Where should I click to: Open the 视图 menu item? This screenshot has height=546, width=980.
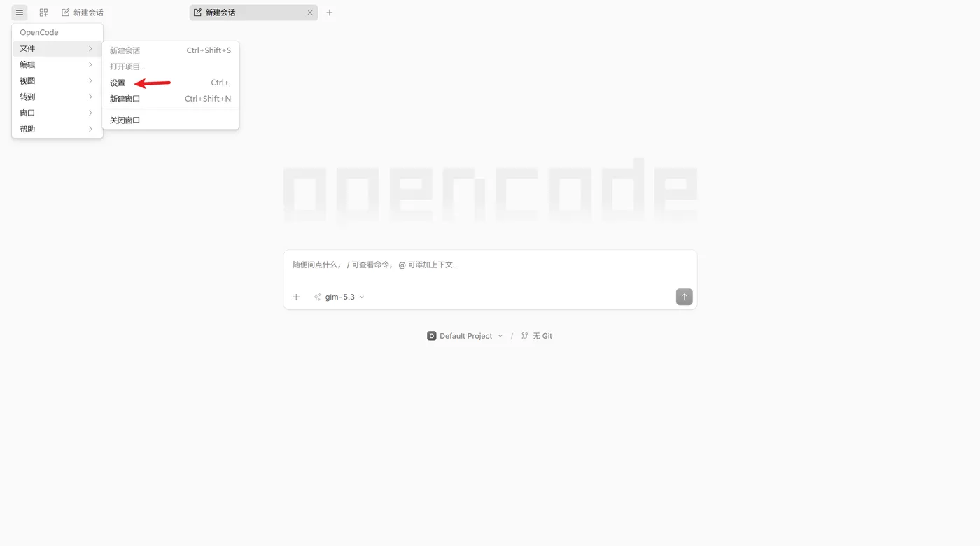point(57,80)
